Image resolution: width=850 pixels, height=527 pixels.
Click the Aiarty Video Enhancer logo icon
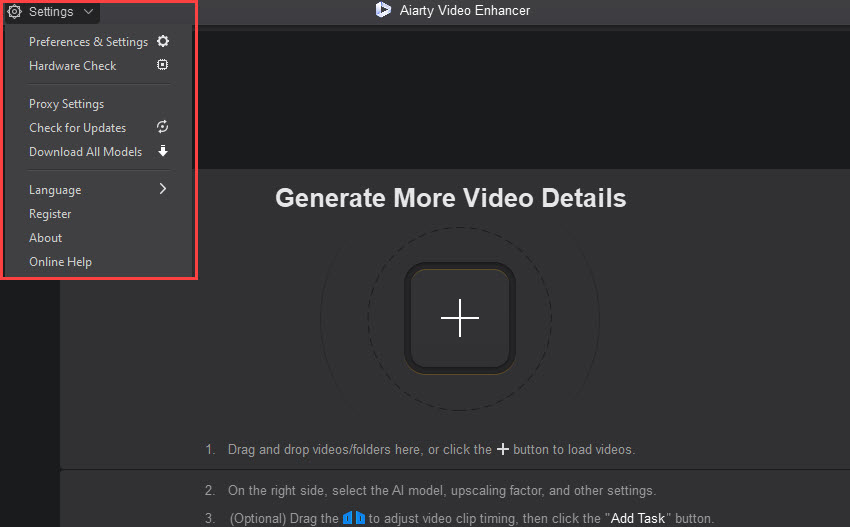pyautogui.click(x=383, y=10)
